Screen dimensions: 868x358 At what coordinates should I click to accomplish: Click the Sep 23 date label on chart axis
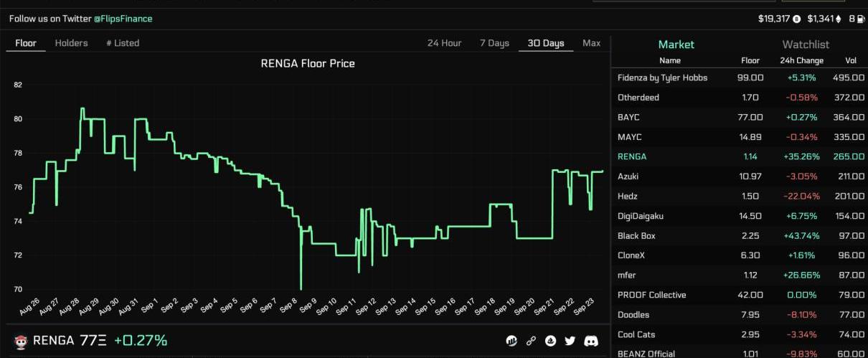tap(585, 307)
